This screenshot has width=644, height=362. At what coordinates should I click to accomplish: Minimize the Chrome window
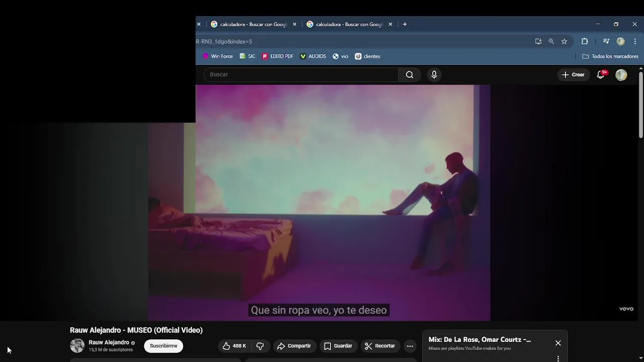(x=598, y=24)
